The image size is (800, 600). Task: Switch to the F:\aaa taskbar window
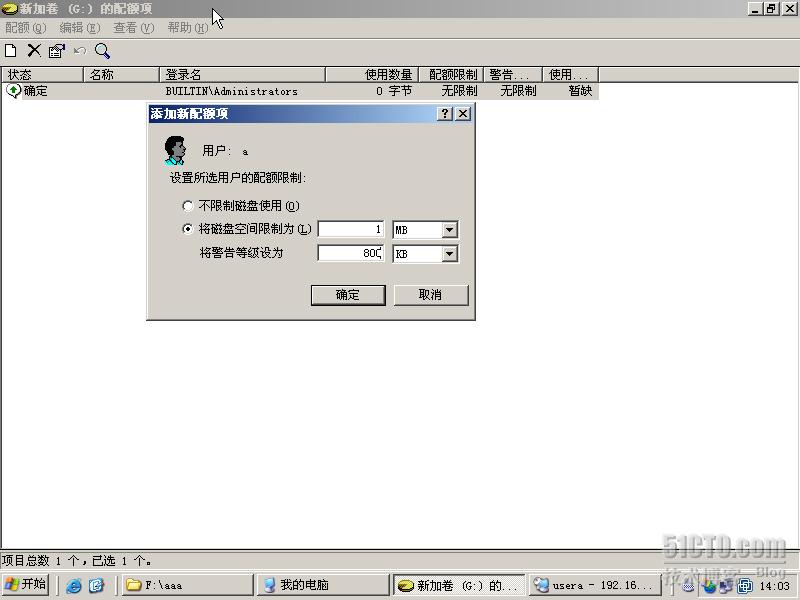tap(187, 585)
